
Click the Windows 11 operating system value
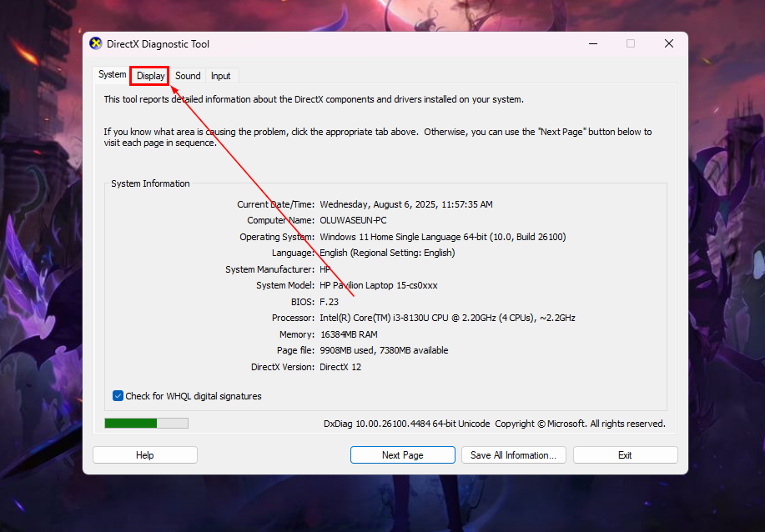click(x=442, y=237)
